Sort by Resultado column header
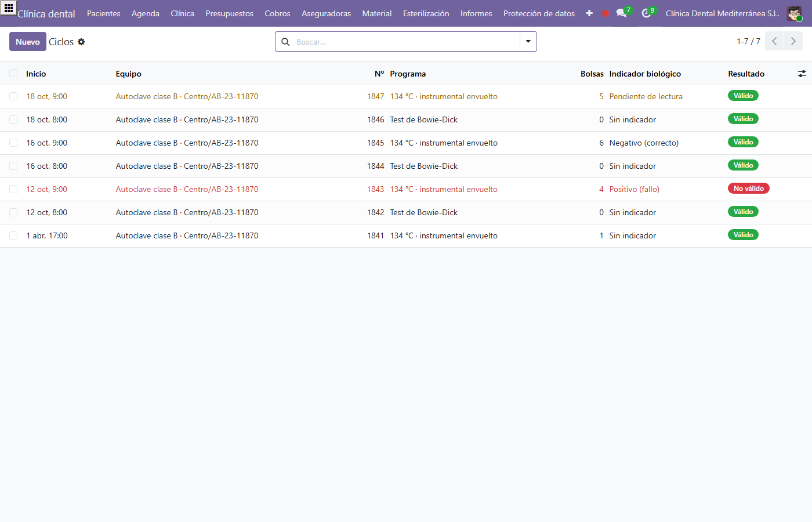Image resolution: width=812 pixels, height=522 pixels. [746, 74]
